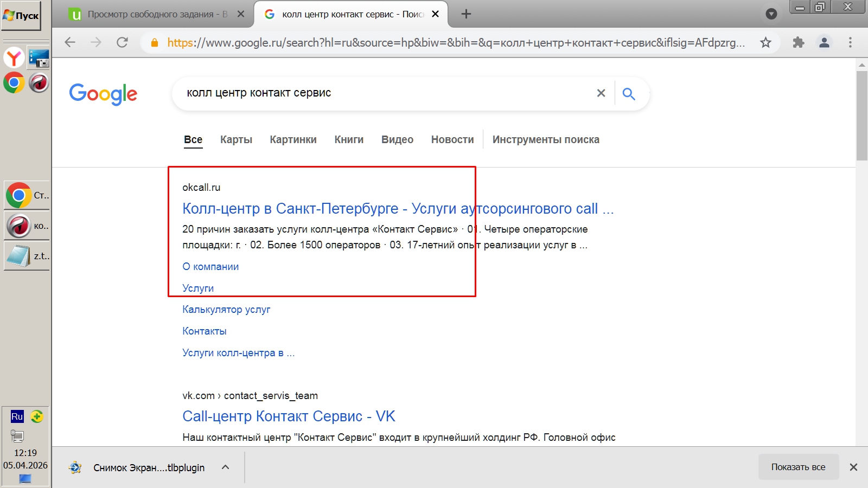The height and width of the screenshot is (488, 868).
Task: Open the Chrome three-dot menu
Action: pos(850,42)
